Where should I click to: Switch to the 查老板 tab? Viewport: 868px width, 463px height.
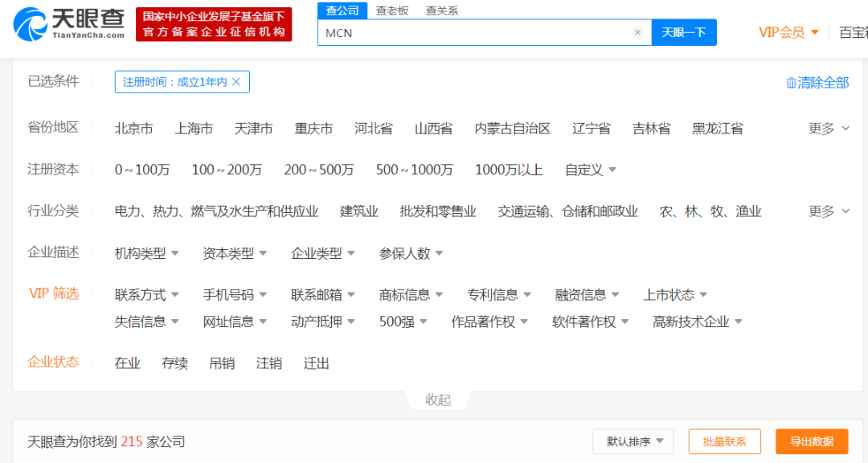coord(391,10)
